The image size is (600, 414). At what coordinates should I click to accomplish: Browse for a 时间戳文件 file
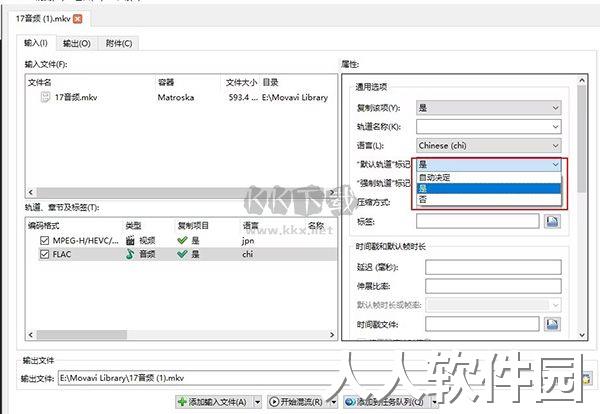coord(552,324)
